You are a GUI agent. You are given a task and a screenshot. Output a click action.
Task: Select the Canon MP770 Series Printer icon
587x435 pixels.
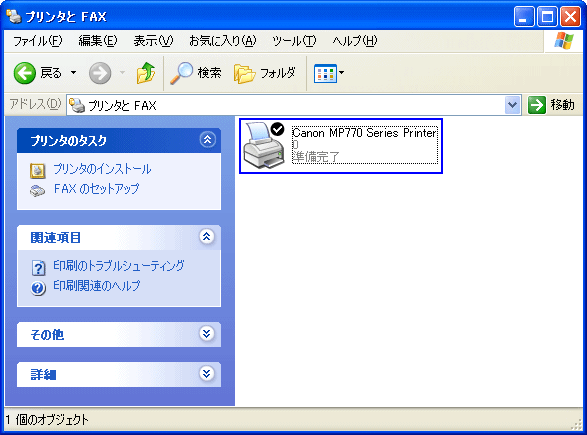click(264, 145)
